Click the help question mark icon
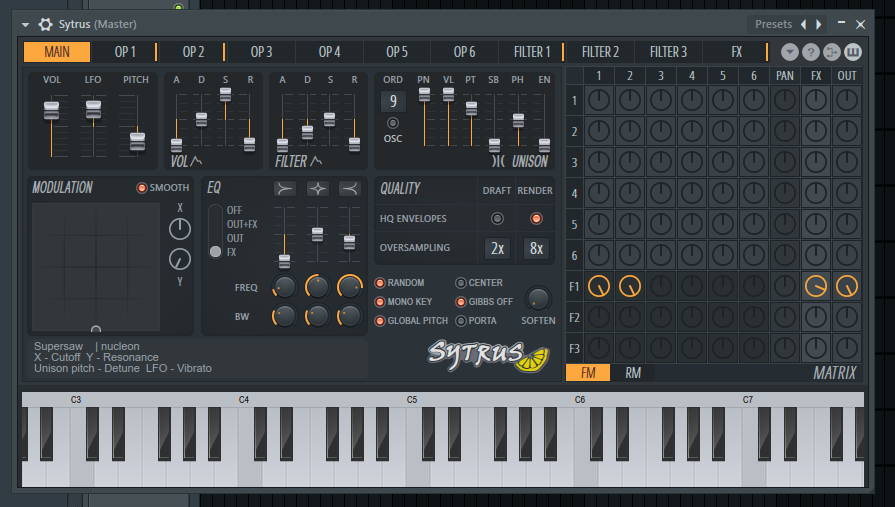The image size is (895, 507). (811, 52)
